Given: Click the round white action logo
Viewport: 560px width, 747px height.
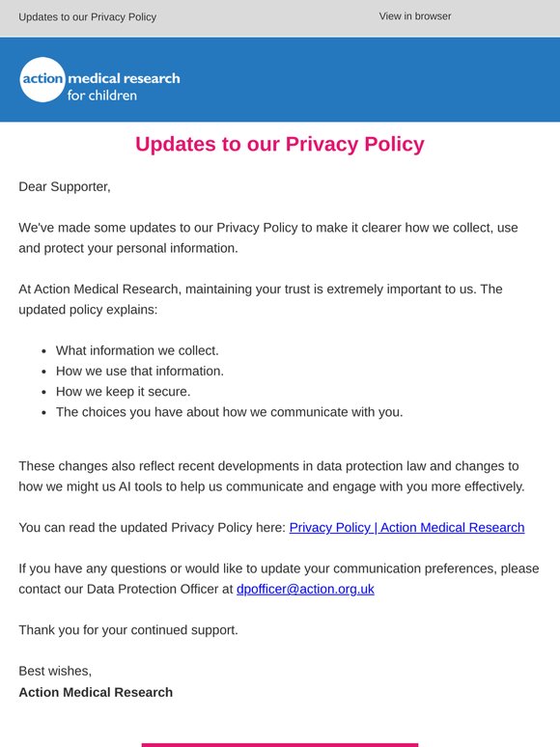Looking at the screenshot, I should 42,79.
